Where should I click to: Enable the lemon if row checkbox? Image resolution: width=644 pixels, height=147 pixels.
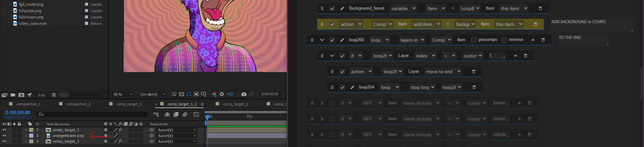[332, 103]
